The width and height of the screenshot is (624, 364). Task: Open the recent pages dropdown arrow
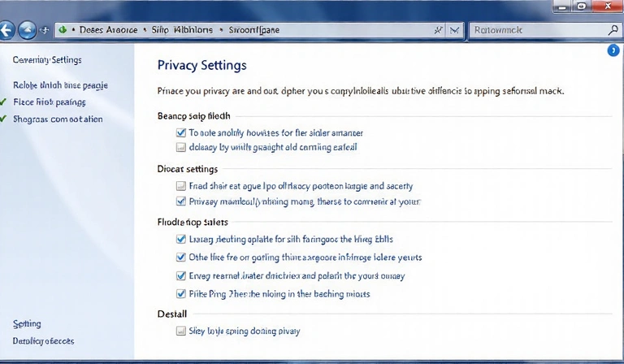[x=43, y=30]
